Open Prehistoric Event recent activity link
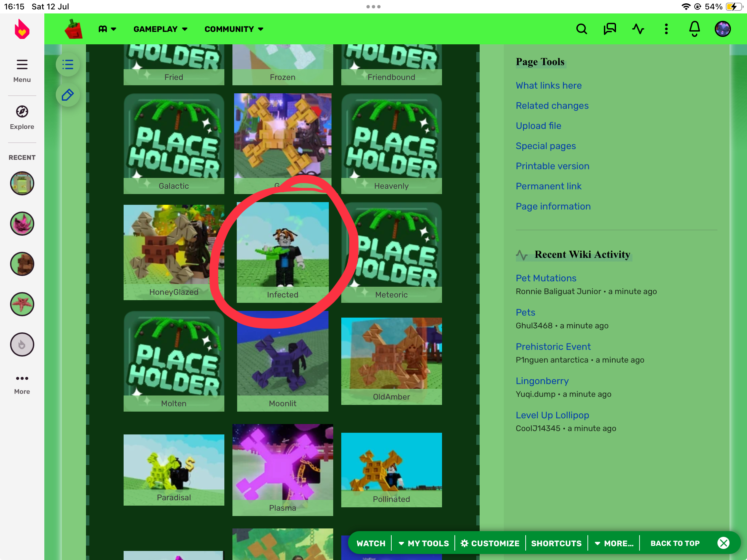Viewport: 747px width, 560px height. [x=553, y=347]
